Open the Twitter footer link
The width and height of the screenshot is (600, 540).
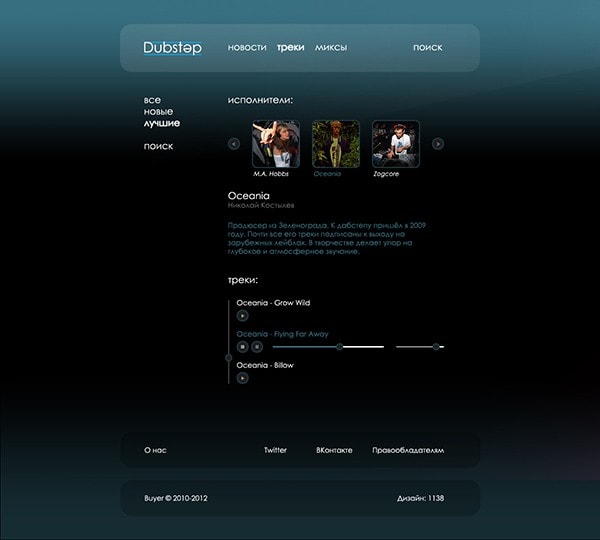[x=275, y=450]
